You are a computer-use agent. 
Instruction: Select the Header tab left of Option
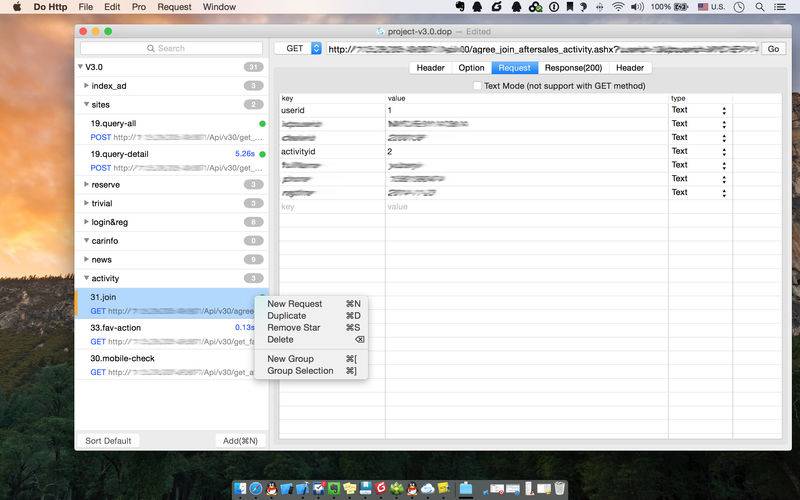click(x=430, y=68)
